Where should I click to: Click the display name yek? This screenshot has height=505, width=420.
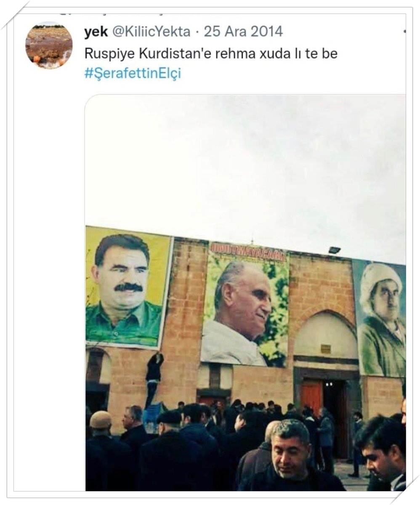tap(96, 32)
